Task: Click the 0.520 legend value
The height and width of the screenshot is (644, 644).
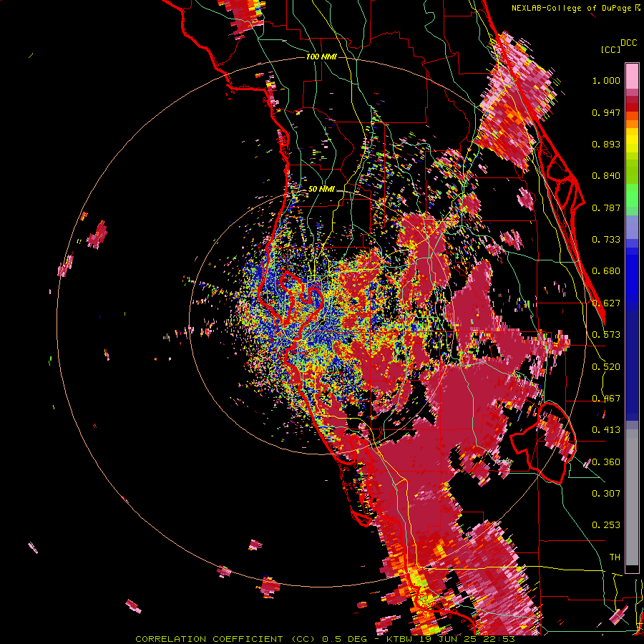Action: tap(606, 367)
